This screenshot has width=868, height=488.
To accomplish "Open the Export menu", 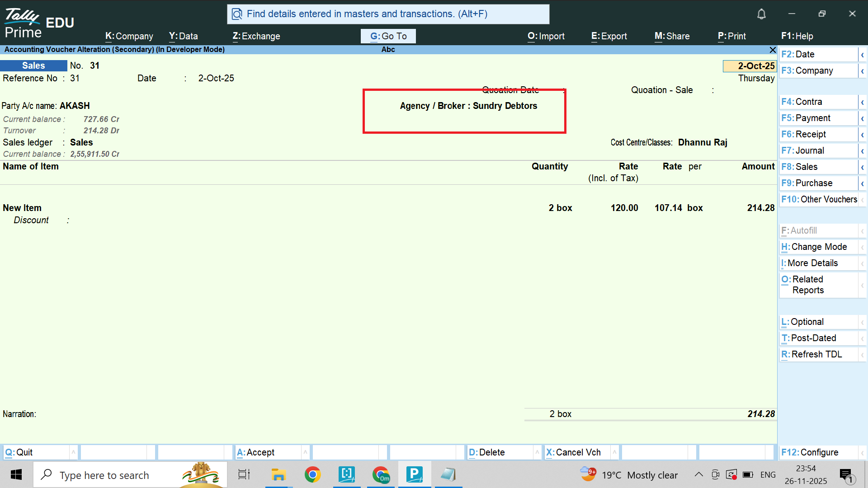I will point(609,36).
